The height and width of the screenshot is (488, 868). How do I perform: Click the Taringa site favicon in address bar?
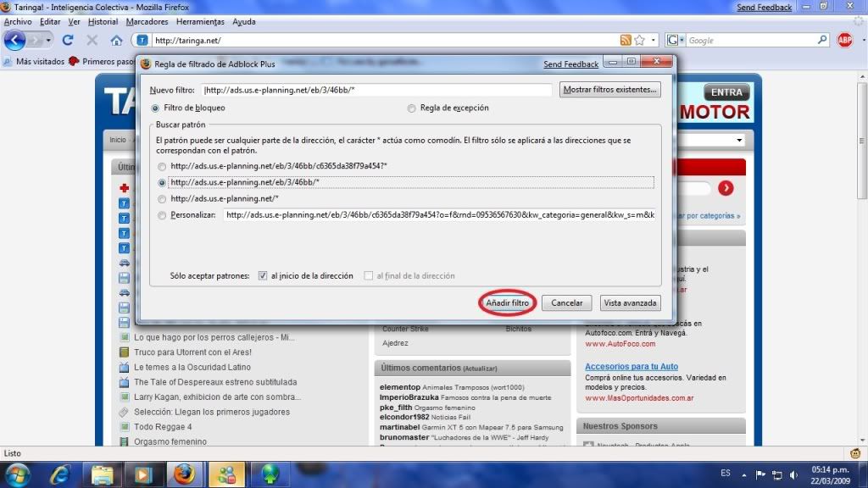coord(142,41)
